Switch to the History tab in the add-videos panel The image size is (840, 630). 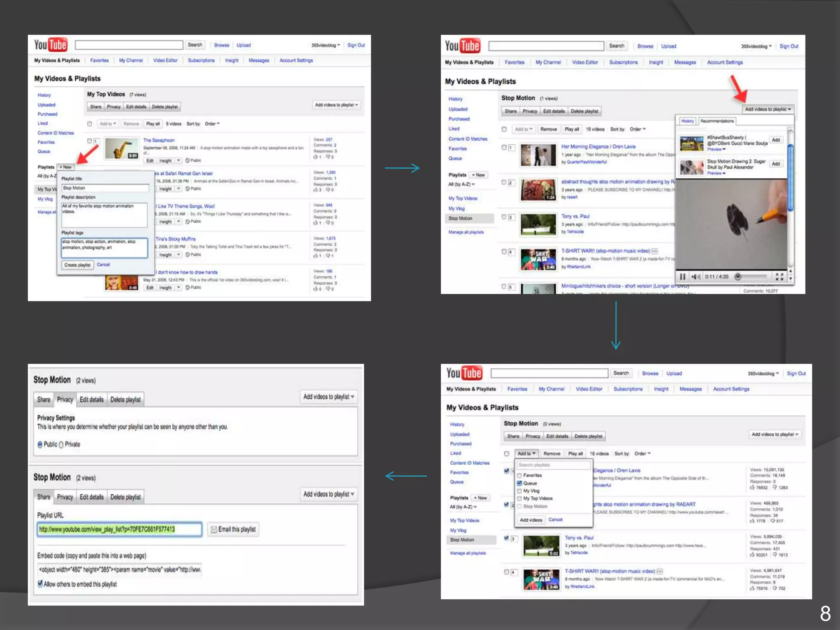(x=687, y=121)
